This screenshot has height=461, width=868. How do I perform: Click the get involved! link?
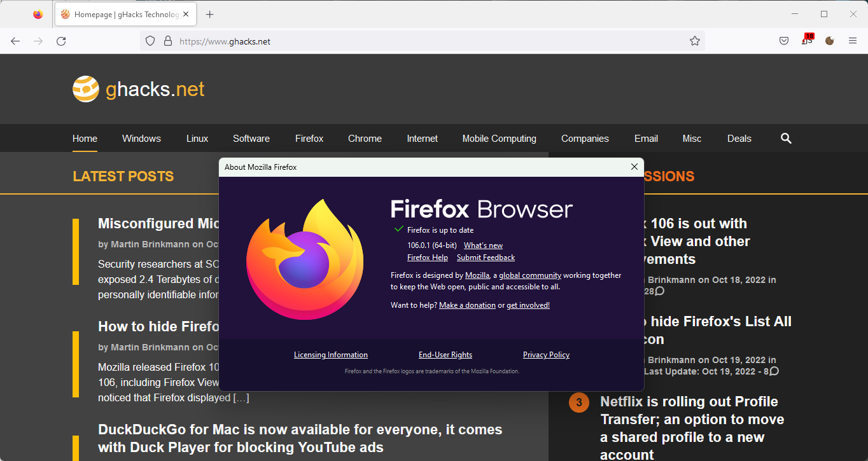[528, 305]
